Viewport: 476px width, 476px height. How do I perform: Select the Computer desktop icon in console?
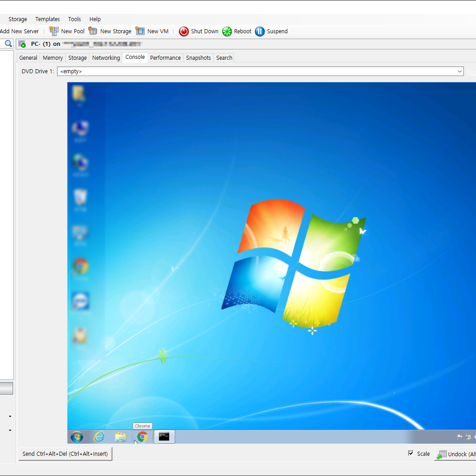pos(80,130)
